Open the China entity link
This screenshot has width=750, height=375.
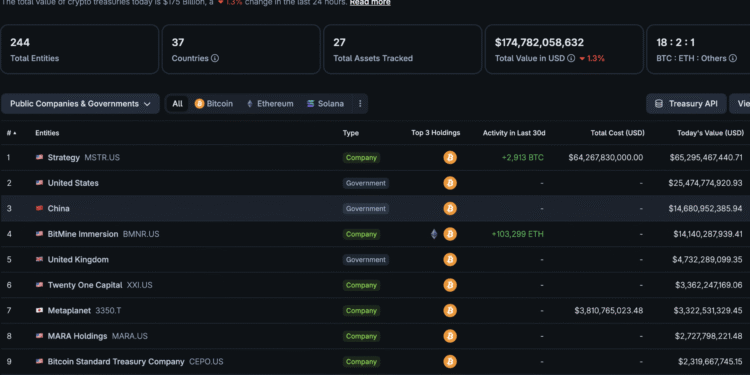pos(58,209)
